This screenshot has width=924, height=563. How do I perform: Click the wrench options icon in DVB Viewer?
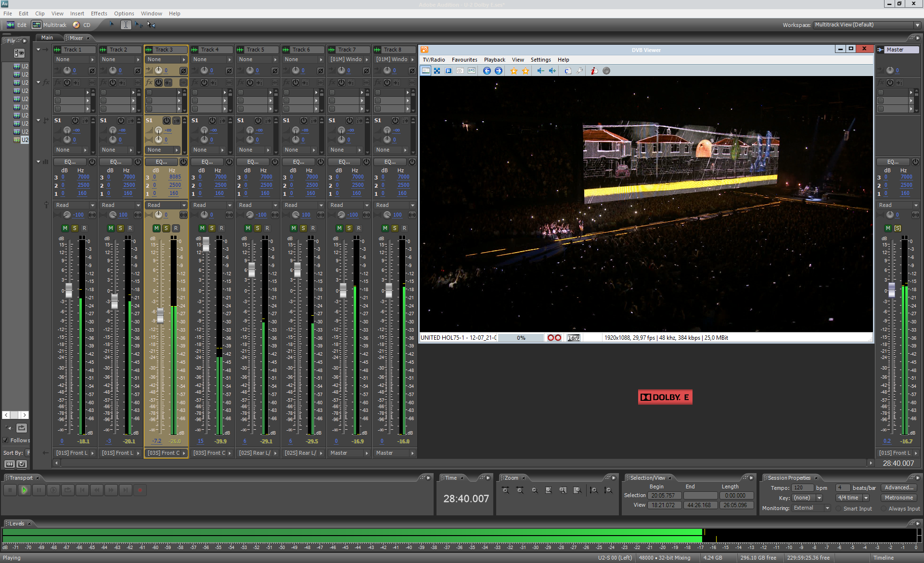(580, 71)
